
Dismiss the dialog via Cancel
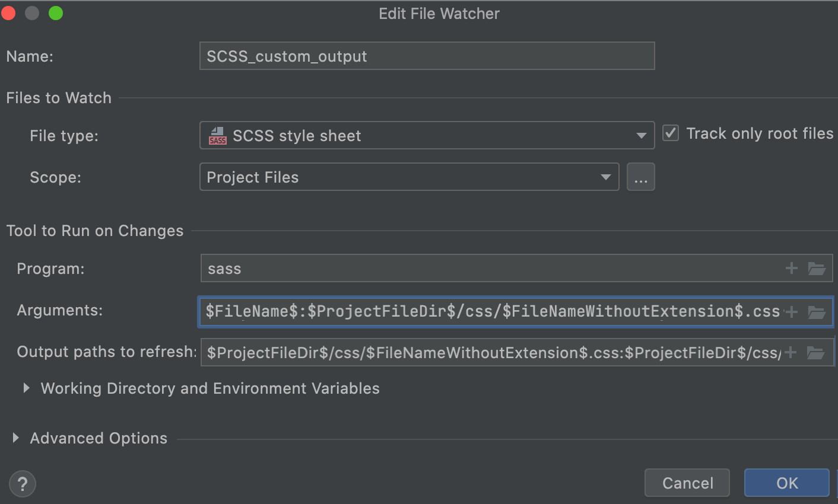[x=687, y=482]
